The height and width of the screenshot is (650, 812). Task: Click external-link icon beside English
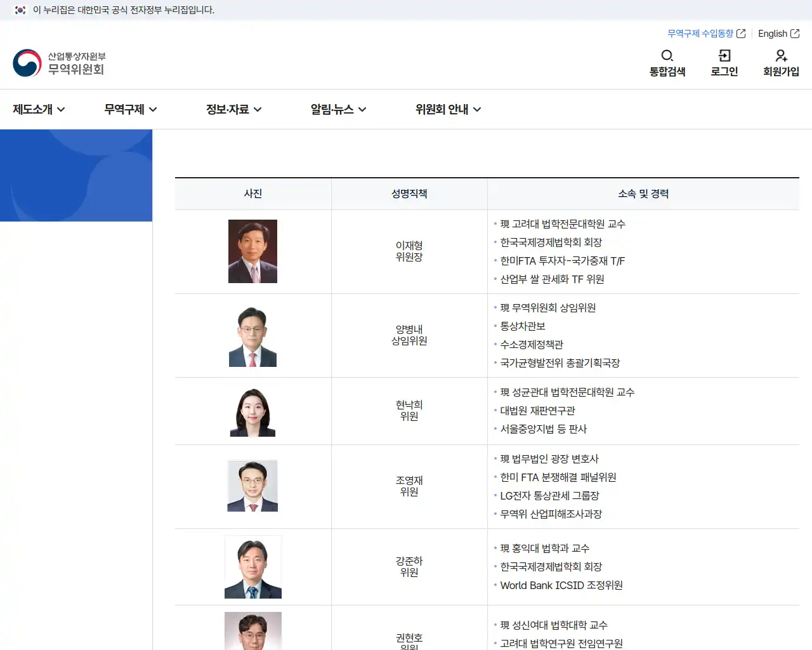[795, 34]
